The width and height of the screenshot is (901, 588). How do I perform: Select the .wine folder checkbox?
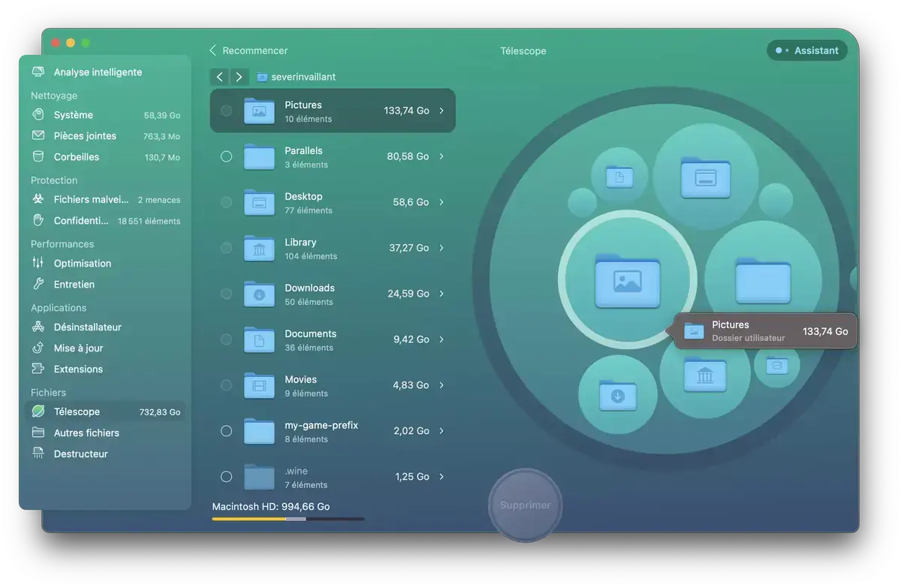pos(226,477)
